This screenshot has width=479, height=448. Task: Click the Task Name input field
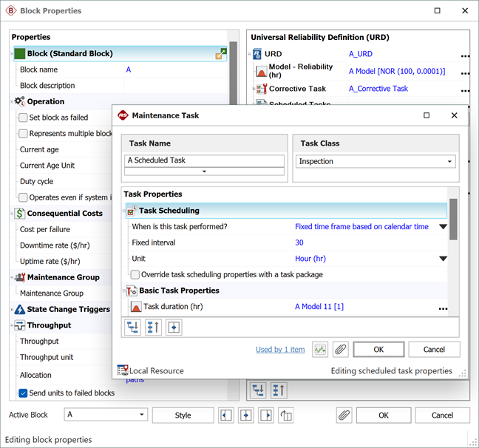point(205,160)
